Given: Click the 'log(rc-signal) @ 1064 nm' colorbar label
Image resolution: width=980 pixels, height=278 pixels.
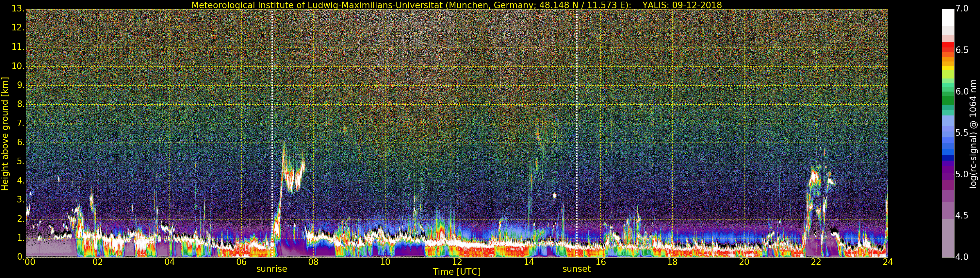Looking at the screenshot, I should click(x=973, y=133).
